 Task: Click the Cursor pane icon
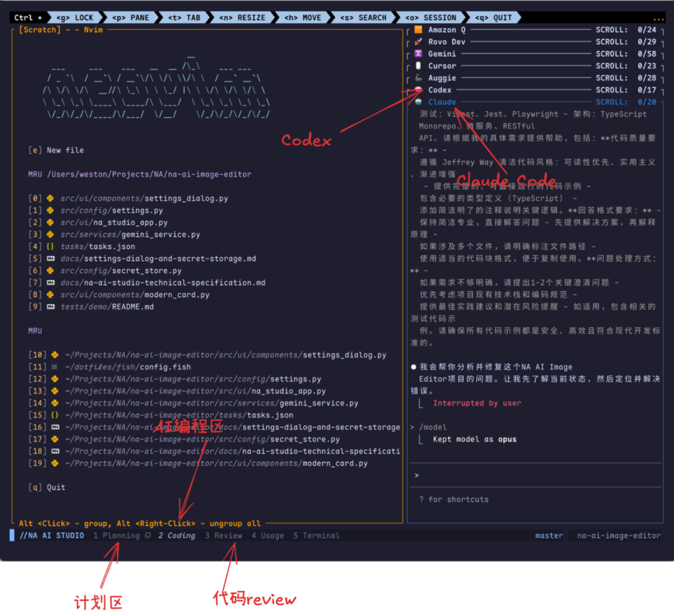pyautogui.click(x=418, y=66)
